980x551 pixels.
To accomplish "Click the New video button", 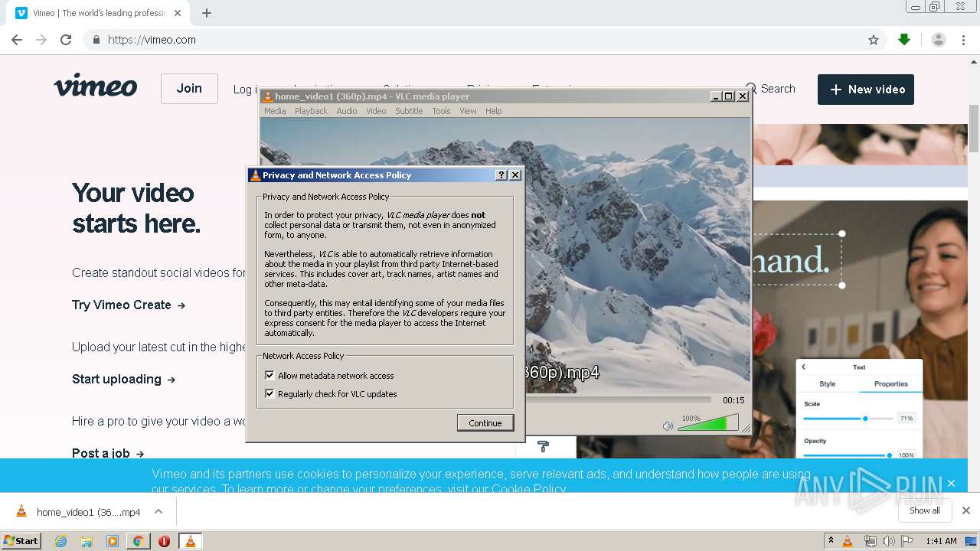I will [x=866, y=90].
